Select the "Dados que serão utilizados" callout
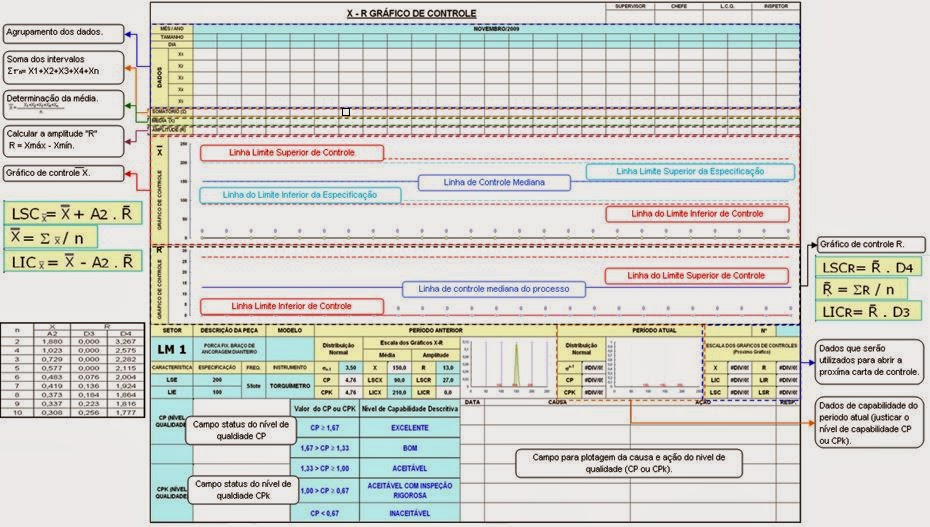Viewport: 930px width, 527px height. [870, 360]
